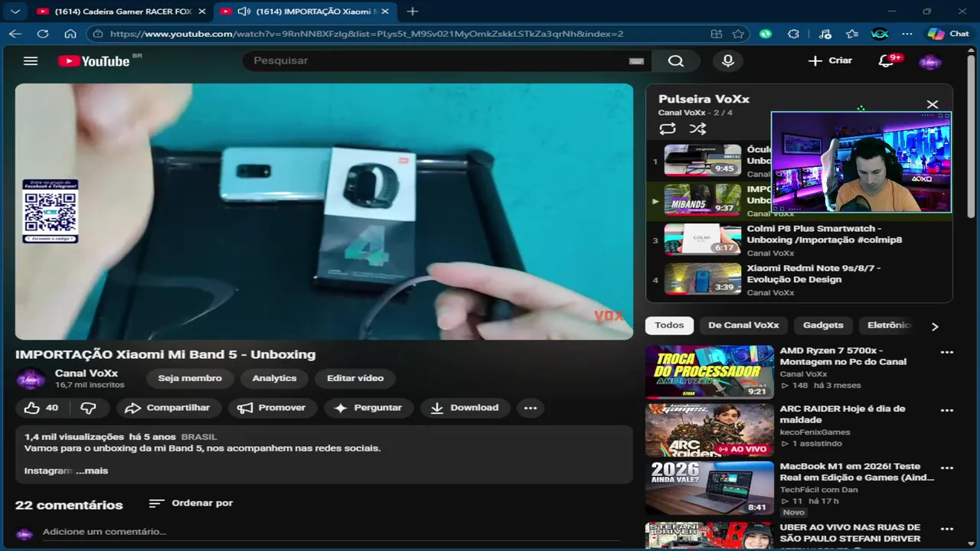Open MacBook M1 em 2026 video thumbnail
Viewport: 980px width, 551px height.
tap(709, 488)
